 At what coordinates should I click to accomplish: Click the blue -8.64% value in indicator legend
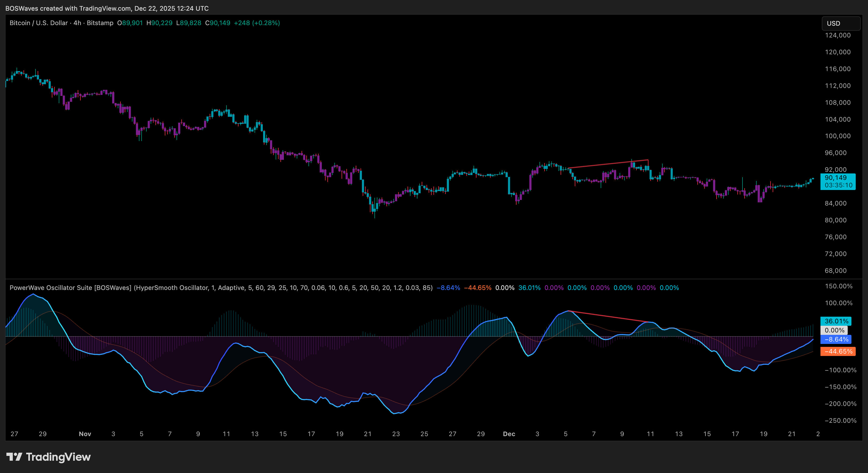[448, 288]
